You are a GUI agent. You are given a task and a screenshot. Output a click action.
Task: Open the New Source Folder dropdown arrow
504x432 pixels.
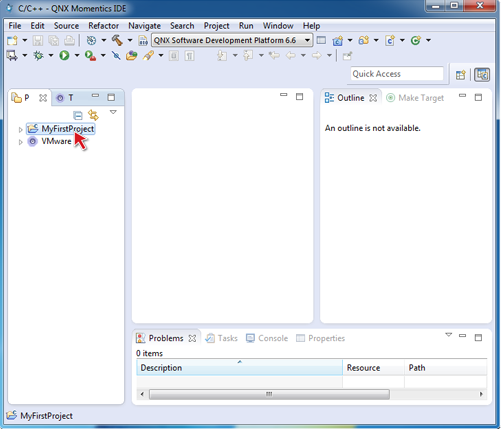coord(376,41)
